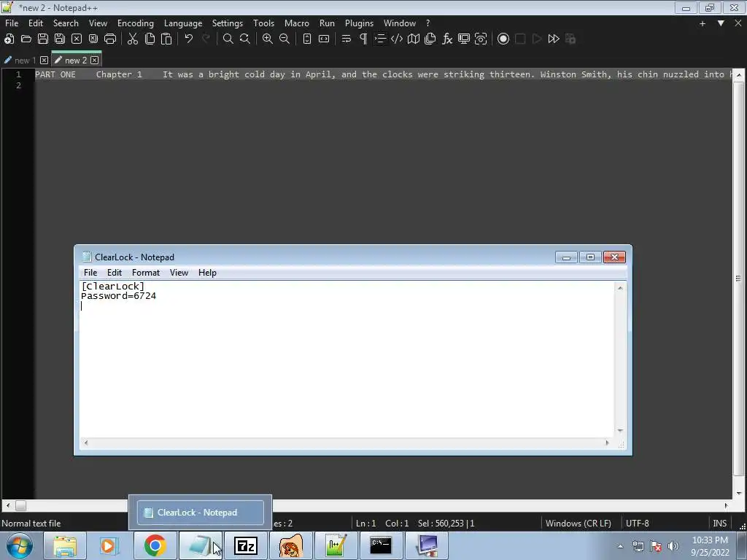The image size is (747, 560).
Task: Open 7-Zip from the taskbar
Action: click(246, 545)
